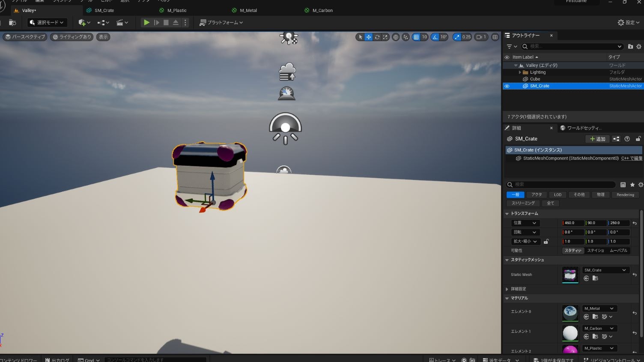Switch to the M_Carbon tab

[322, 10]
